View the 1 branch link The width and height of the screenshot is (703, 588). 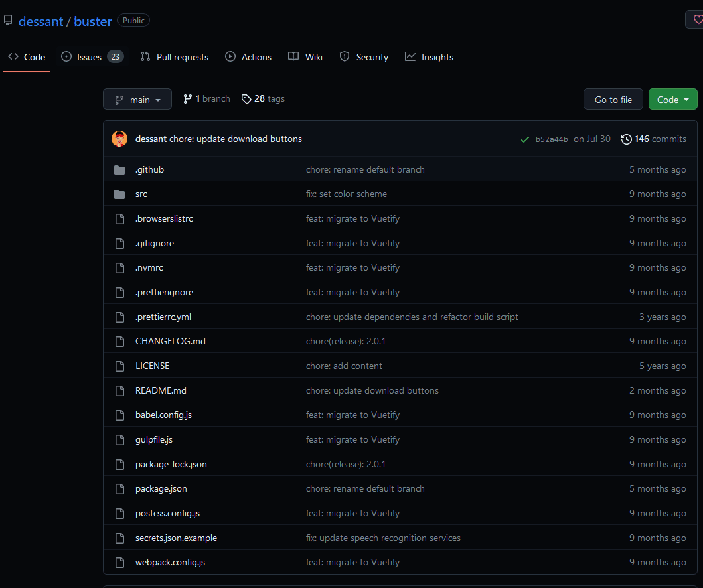tap(206, 99)
